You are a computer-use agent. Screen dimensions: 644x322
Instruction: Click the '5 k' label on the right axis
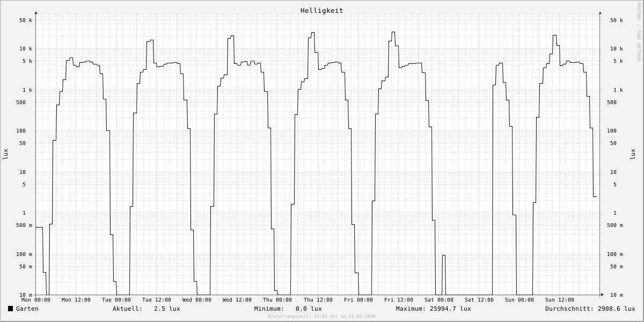tap(618, 61)
